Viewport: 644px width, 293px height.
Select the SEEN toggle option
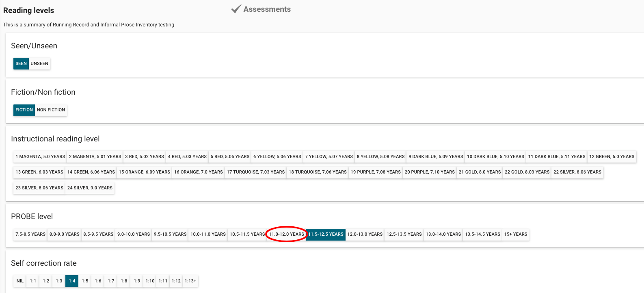pyautogui.click(x=21, y=63)
